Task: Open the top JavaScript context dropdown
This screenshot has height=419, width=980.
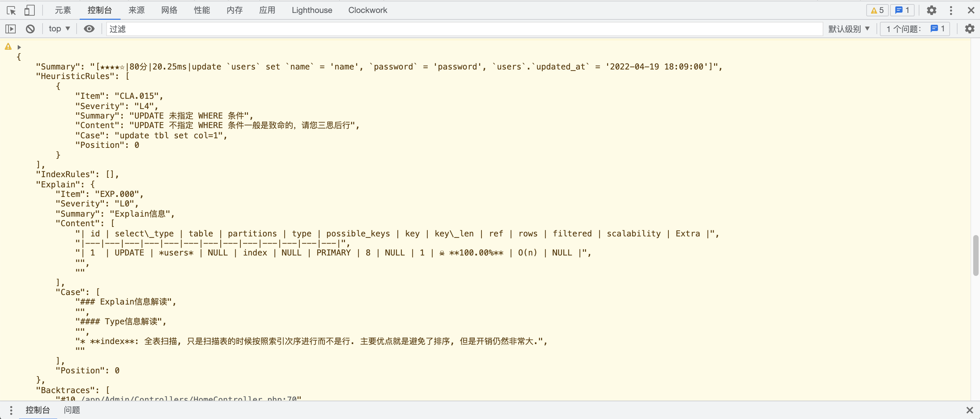Action: pyautogui.click(x=59, y=29)
